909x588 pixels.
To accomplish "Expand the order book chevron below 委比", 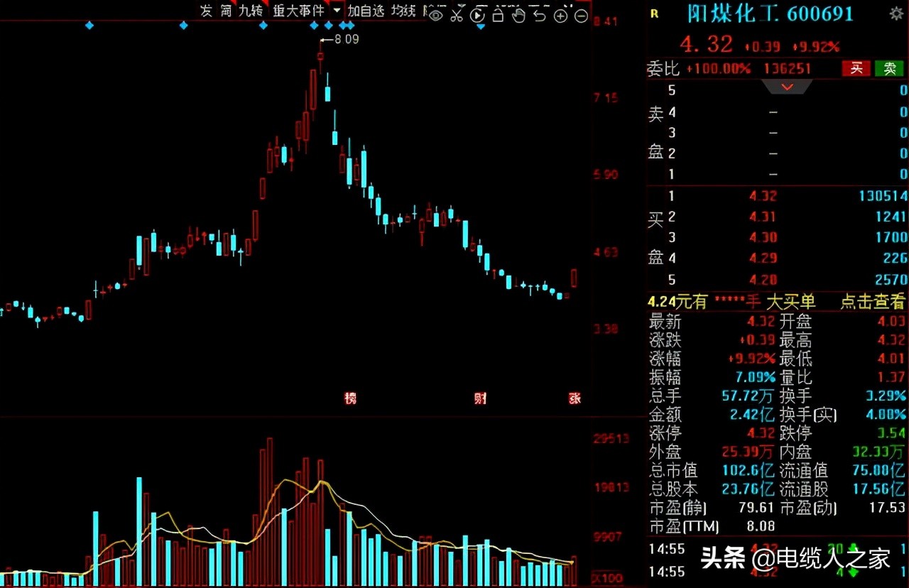I will click(786, 87).
